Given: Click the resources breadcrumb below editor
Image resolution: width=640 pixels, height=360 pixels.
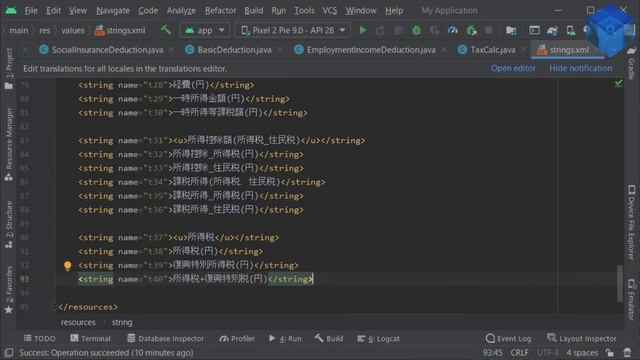Looking at the screenshot, I should (78, 322).
